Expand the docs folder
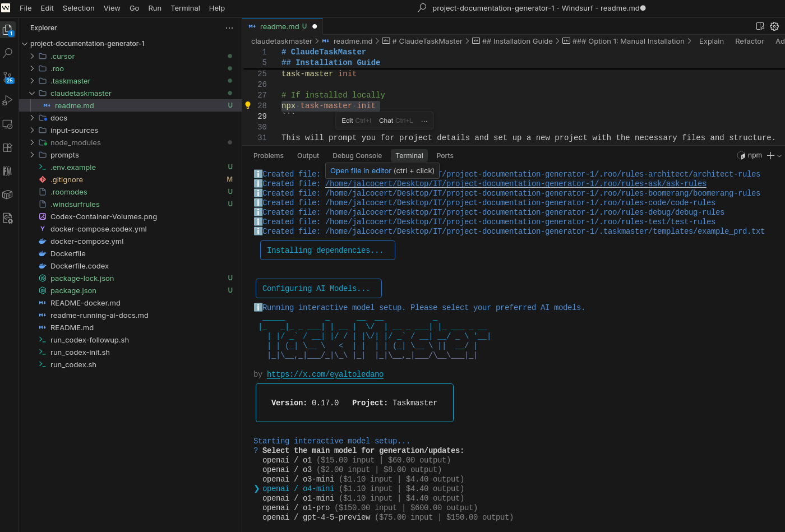The image size is (785, 532). (x=32, y=118)
